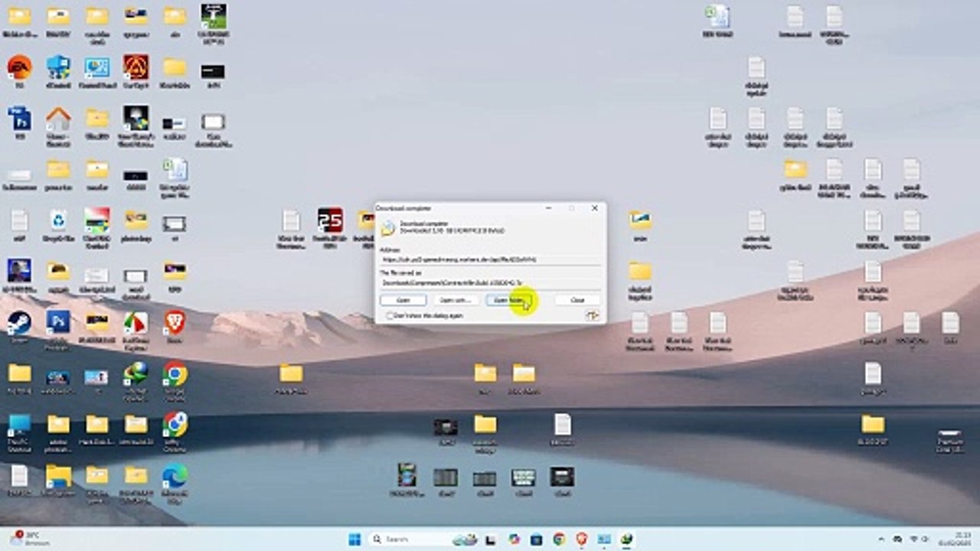Click Open folder in download dialog

[x=508, y=300]
